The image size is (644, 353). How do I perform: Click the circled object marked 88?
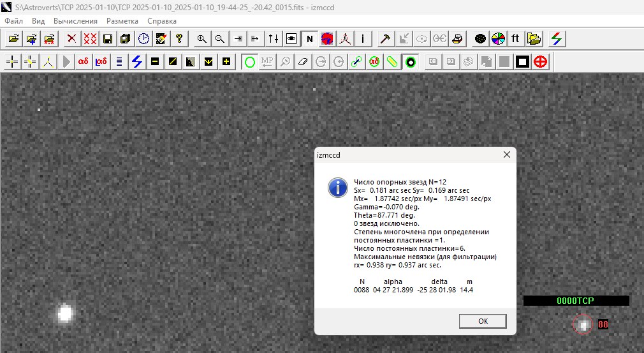coord(583,325)
